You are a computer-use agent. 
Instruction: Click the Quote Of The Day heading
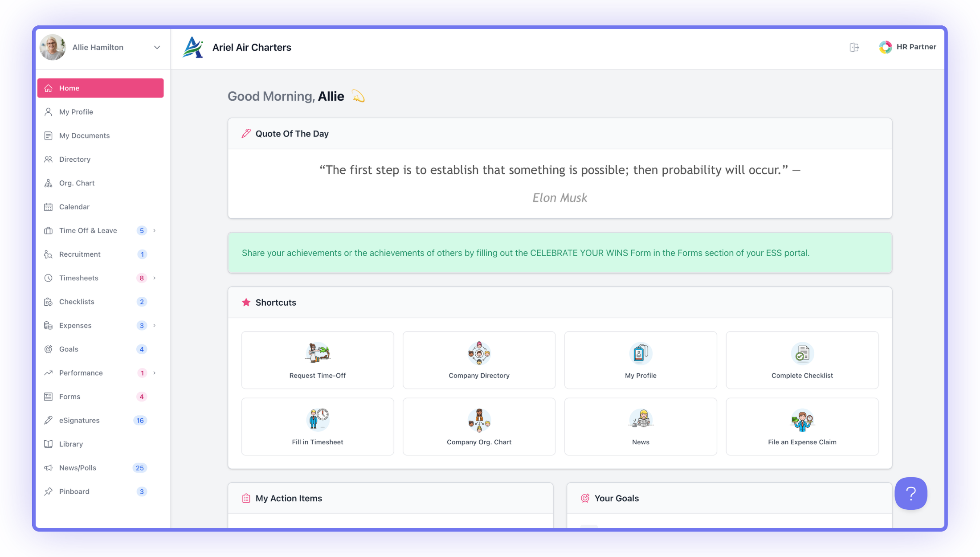(x=292, y=134)
